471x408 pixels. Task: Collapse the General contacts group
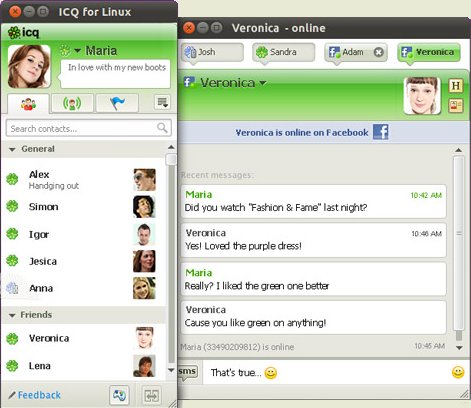(x=12, y=149)
